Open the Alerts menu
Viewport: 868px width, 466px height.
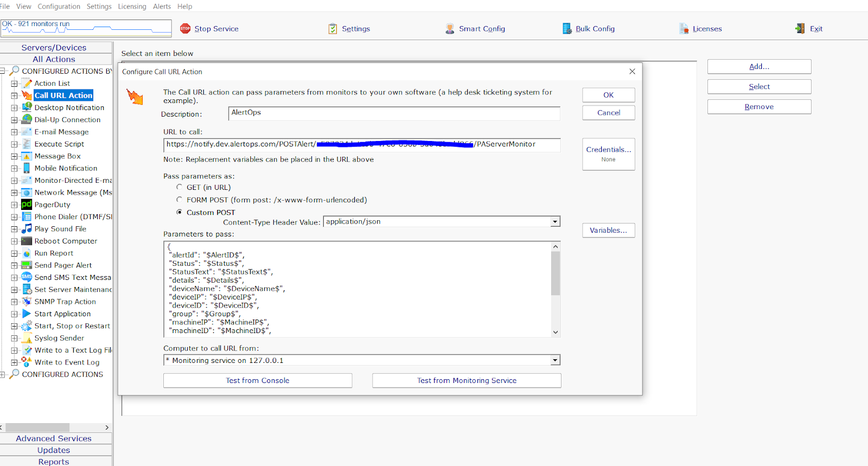click(x=162, y=7)
